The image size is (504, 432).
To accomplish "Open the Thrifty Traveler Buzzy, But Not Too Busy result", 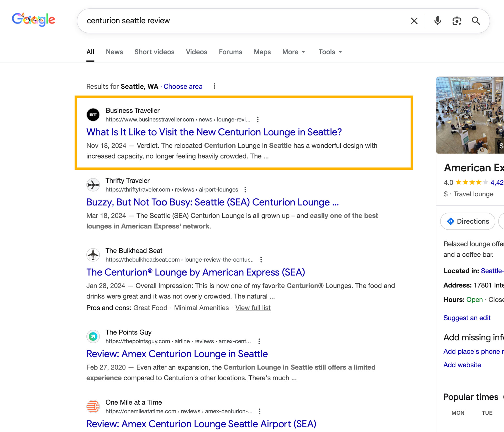I will click(212, 202).
